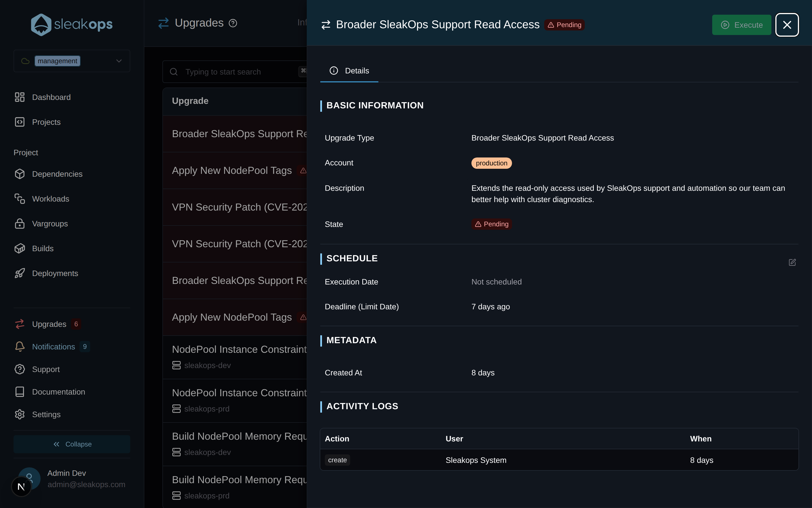Screen dimensions: 812x508
Task: Click the Upgrades page heading arrows icon
Action: [164, 23]
